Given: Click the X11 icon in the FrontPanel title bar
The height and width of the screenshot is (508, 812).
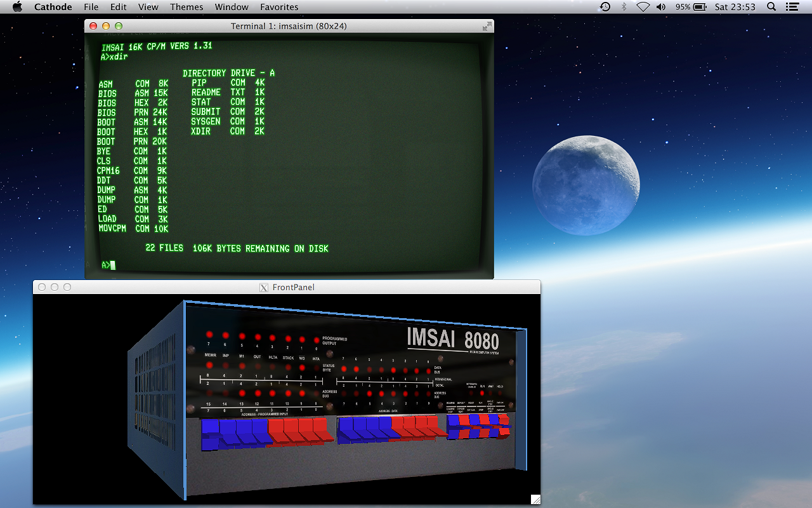Looking at the screenshot, I should click(x=263, y=287).
